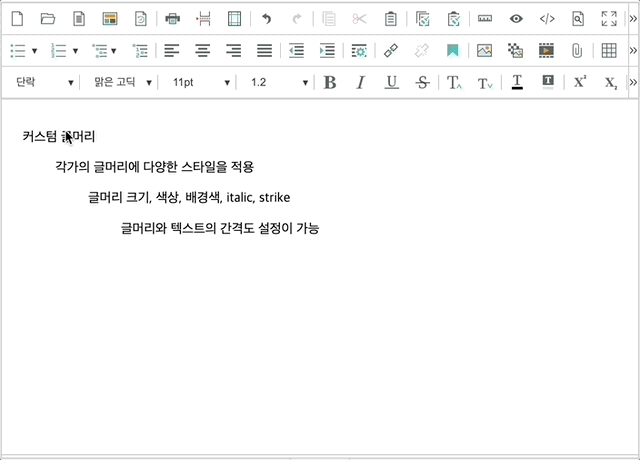Choose the font color underlined T
The width and height of the screenshot is (640, 460).
click(x=516, y=82)
